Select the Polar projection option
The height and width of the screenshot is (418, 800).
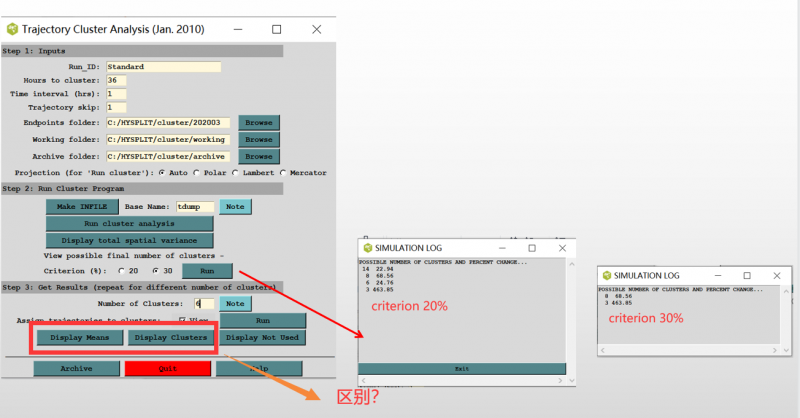(199, 173)
